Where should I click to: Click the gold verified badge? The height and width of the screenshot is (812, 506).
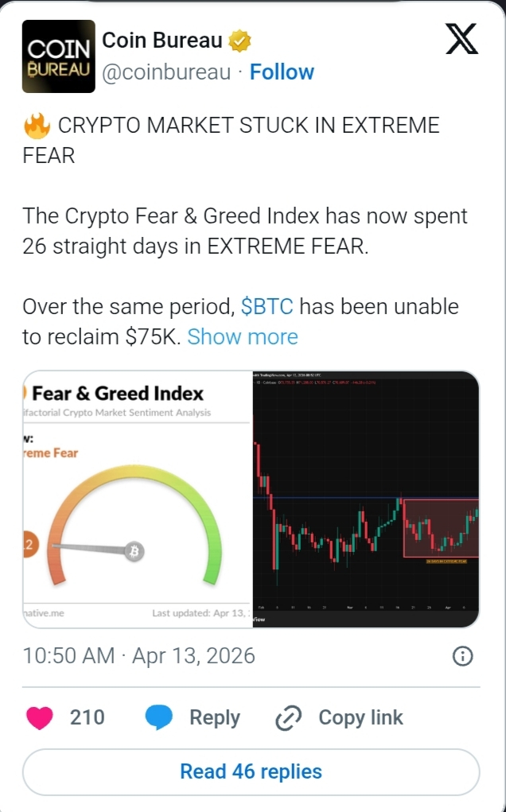[x=241, y=40]
